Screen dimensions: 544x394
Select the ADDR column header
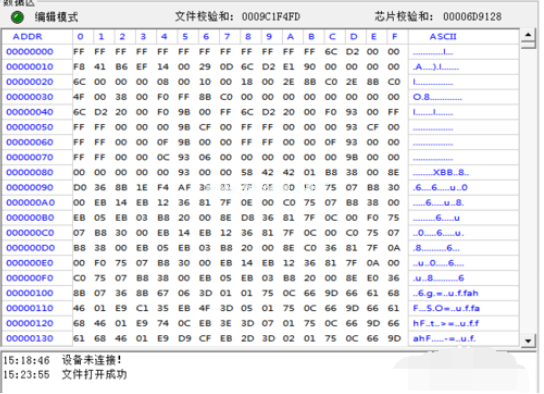(27, 36)
